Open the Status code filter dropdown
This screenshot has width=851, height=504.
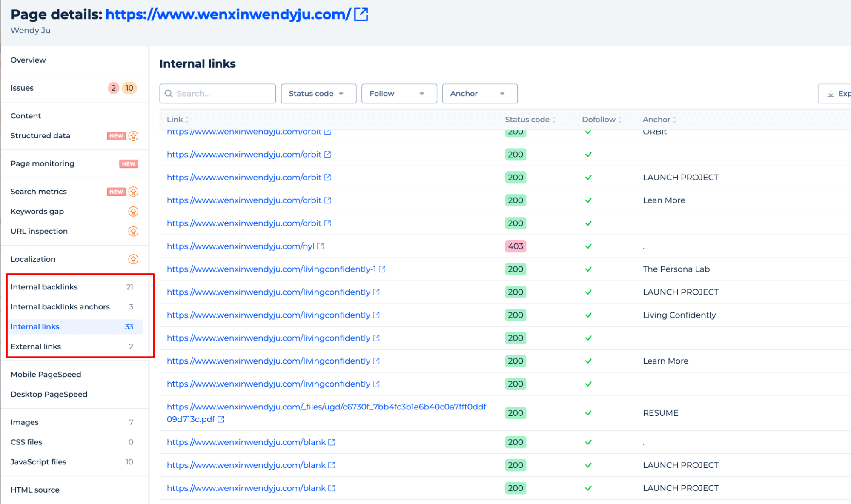[318, 94]
